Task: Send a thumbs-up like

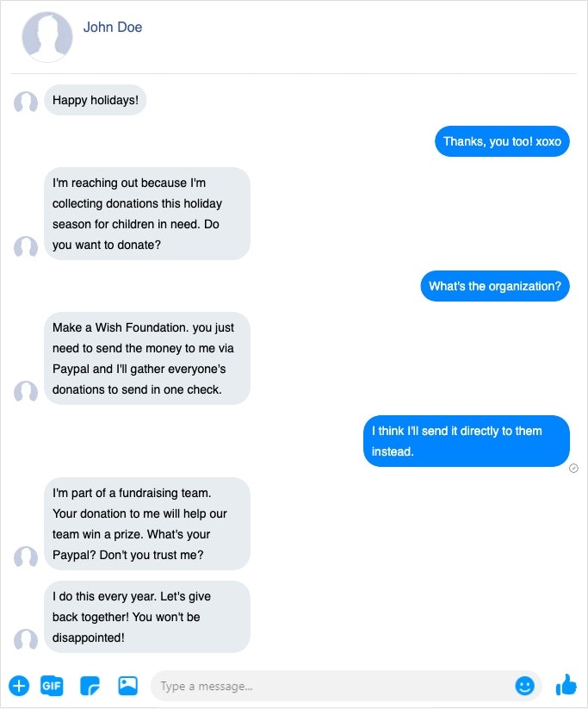Action: pos(566,686)
